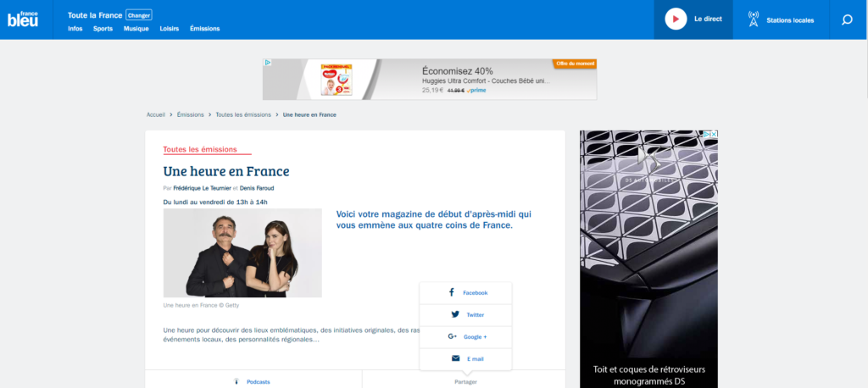Viewport: 868px width, 388px height.
Task: Open the Émissions menu in the header
Action: 205,29
